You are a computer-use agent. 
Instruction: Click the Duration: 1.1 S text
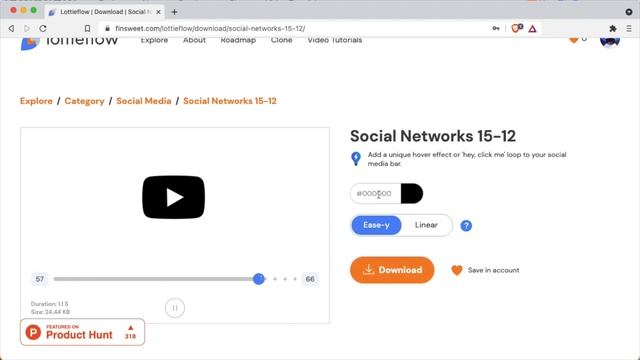pos(49,304)
